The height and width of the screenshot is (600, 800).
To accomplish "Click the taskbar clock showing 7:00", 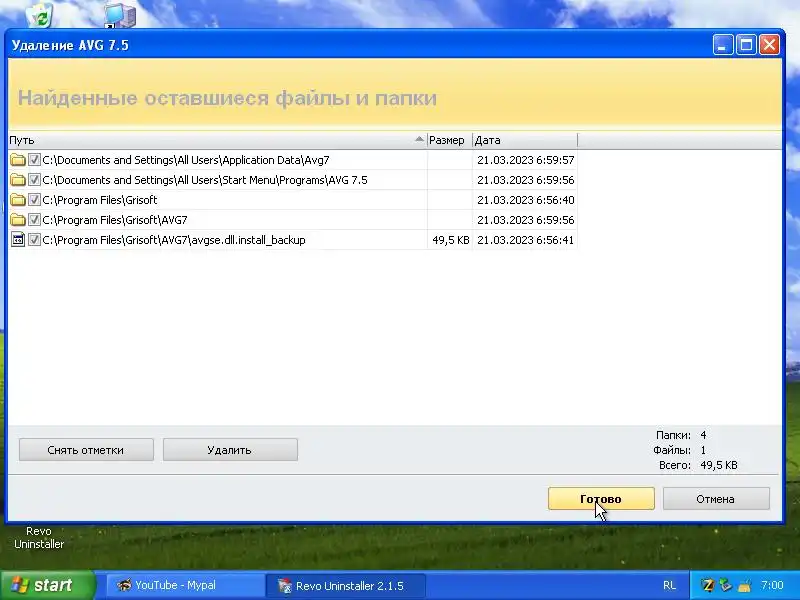I will click(x=772, y=585).
